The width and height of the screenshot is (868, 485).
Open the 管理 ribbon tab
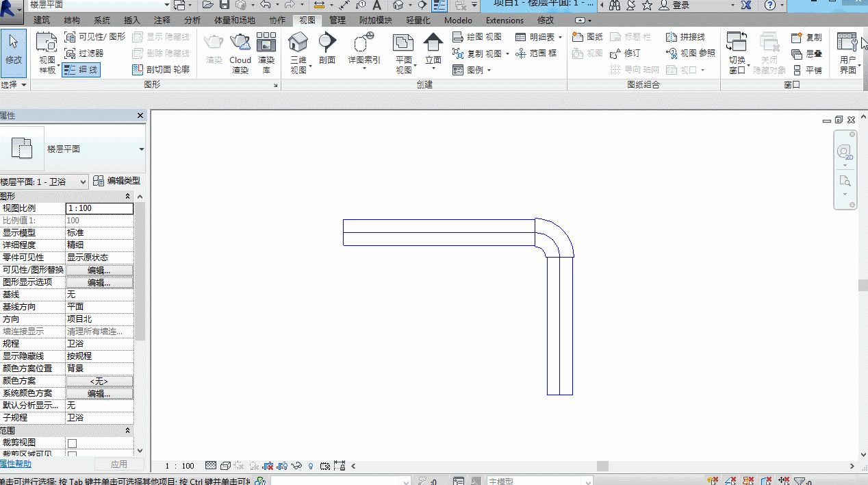point(337,21)
